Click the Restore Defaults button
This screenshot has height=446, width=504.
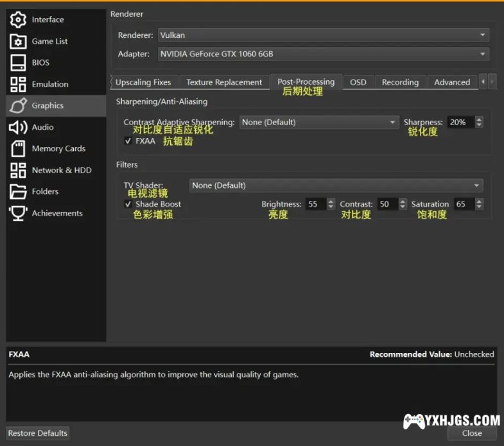pyautogui.click(x=38, y=433)
